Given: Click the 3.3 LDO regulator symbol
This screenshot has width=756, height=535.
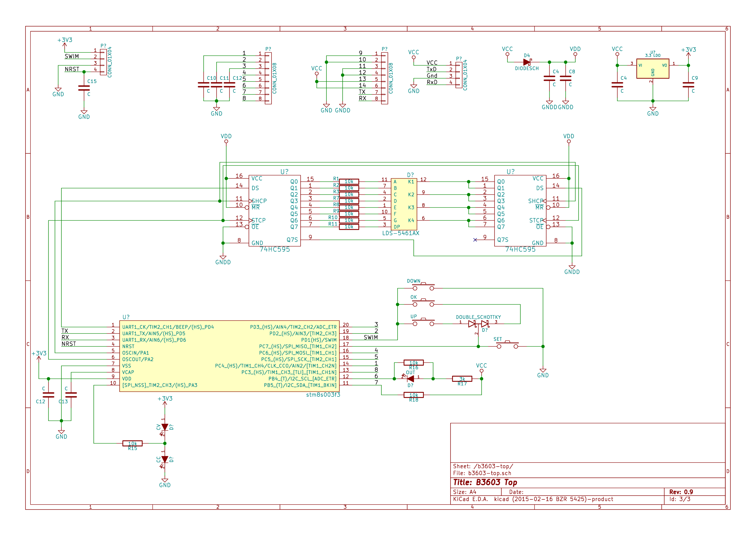Looking at the screenshot, I should 652,68.
